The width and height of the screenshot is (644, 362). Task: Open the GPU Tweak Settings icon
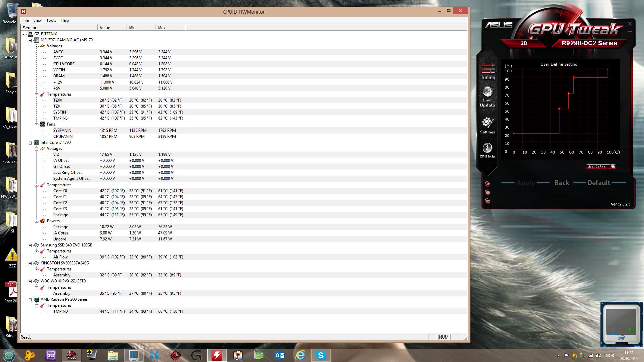[x=487, y=125]
